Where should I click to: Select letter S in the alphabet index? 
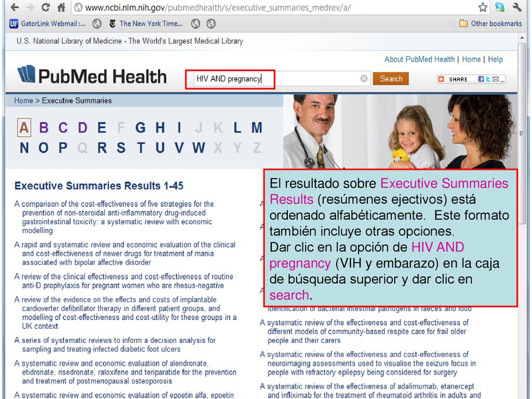(x=121, y=148)
